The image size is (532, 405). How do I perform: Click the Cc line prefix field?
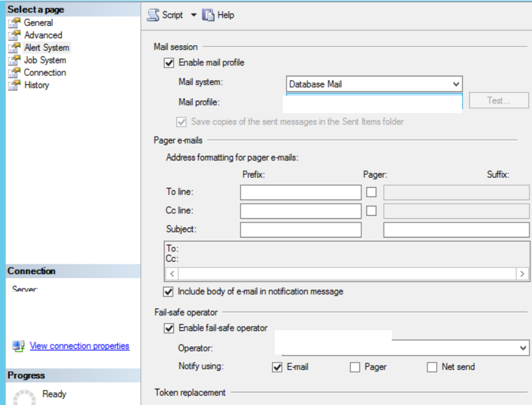click(x=300, y=211)
